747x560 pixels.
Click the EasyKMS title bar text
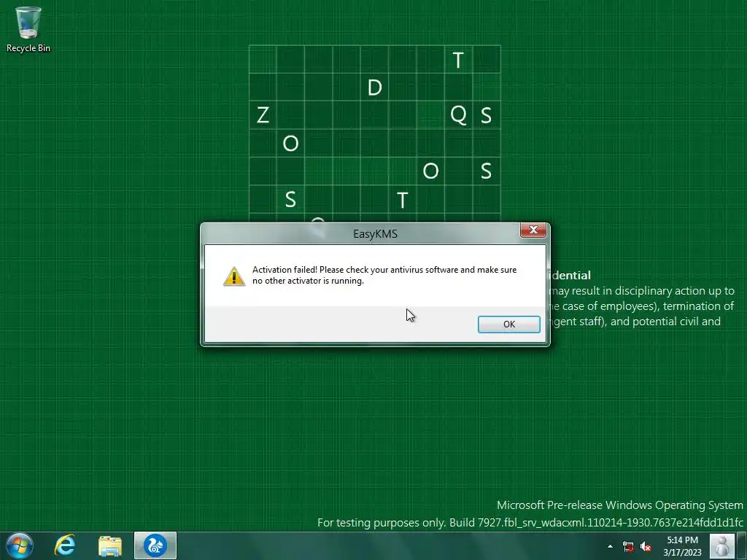coord(376,234)
